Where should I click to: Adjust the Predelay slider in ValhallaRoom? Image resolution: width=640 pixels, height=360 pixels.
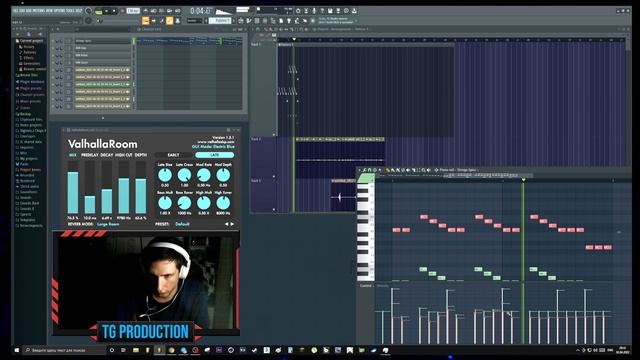coord(90,188)
